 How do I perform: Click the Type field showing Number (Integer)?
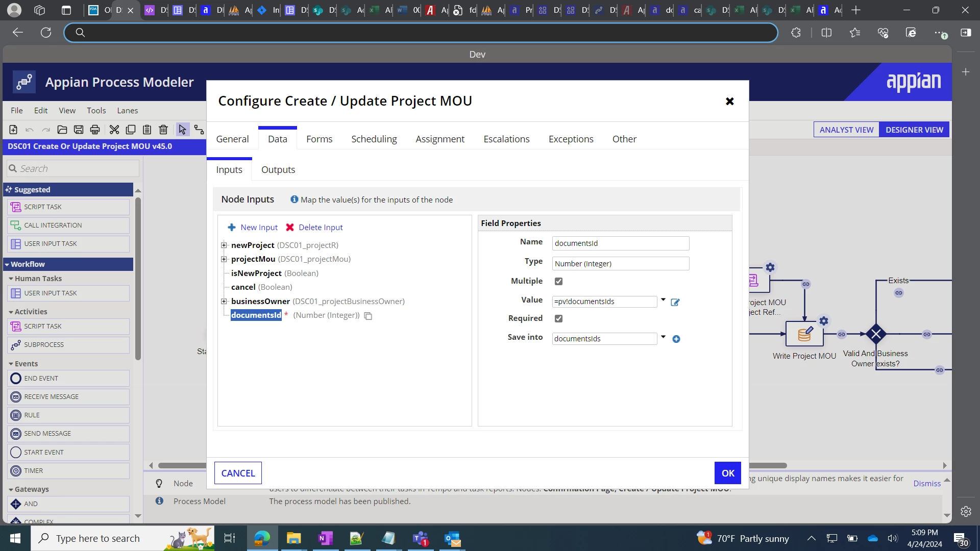point(621,264)
